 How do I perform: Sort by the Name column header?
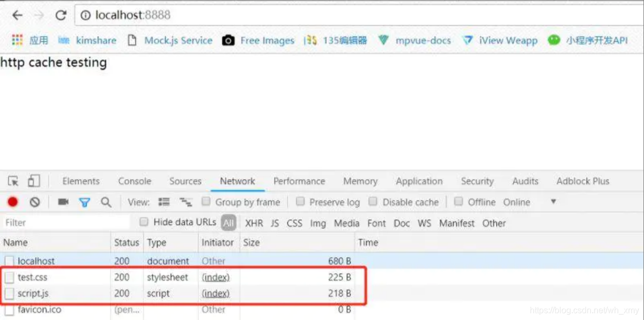[x=56, y=242]
